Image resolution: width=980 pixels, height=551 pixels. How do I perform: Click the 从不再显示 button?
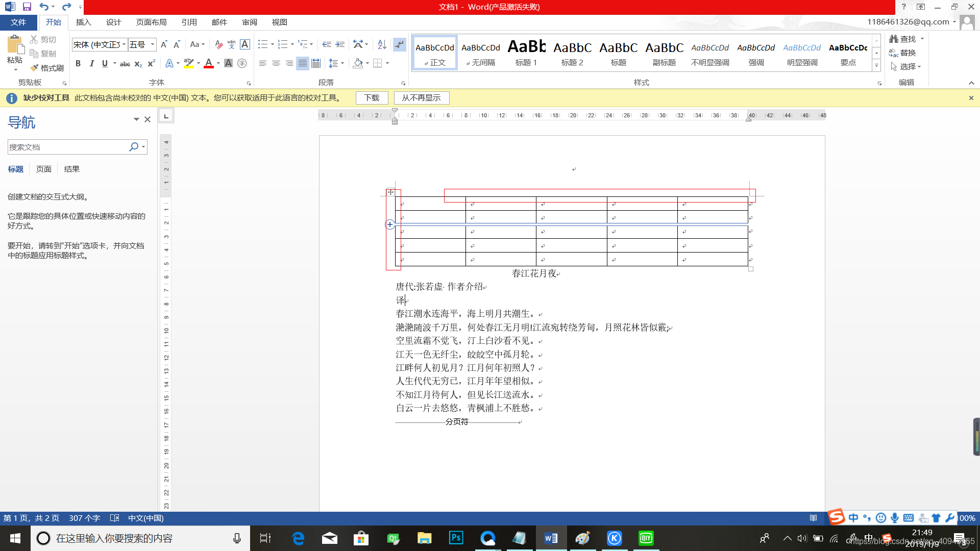[421, 98]
